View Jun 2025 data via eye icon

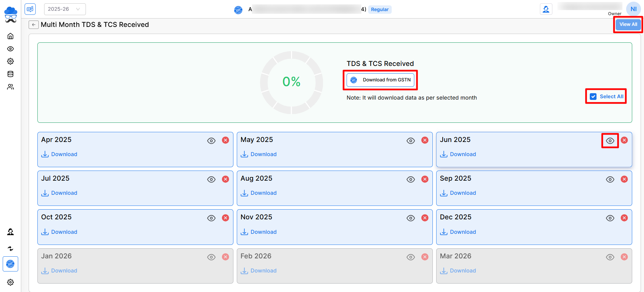pos(610,141)
